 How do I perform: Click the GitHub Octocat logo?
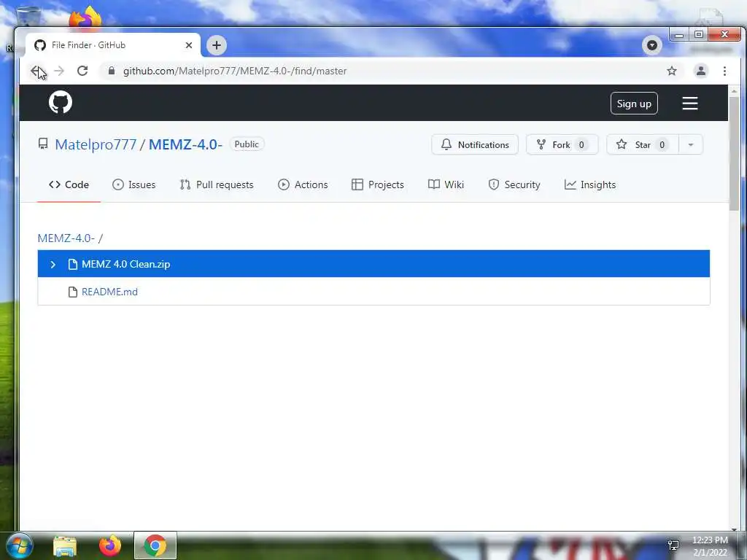click(x=61, y=102)
